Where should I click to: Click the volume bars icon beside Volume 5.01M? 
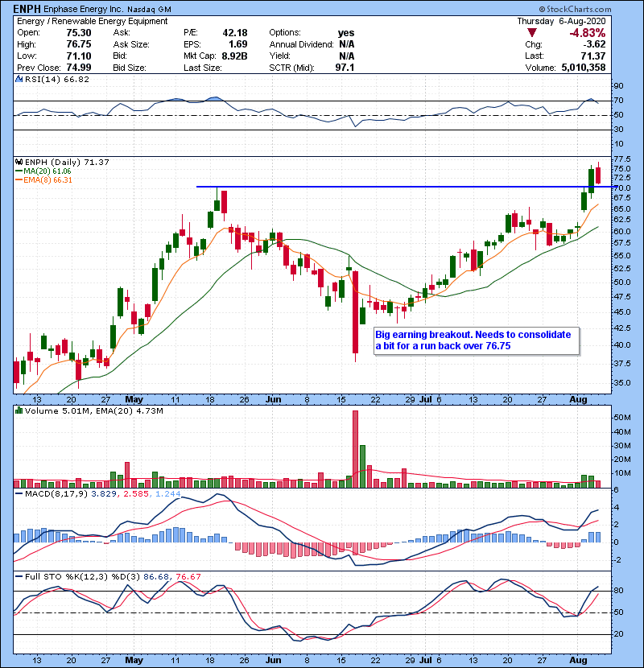point(19,410)
